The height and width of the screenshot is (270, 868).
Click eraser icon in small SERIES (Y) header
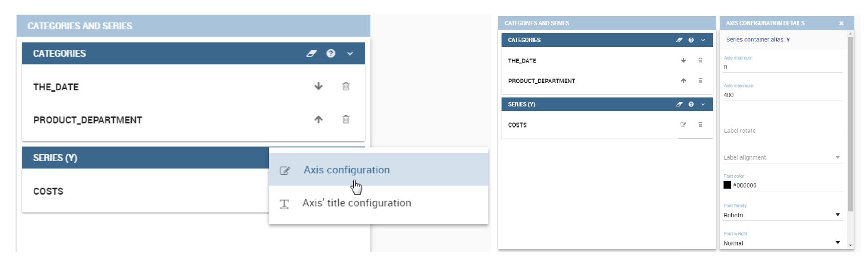click(679, 104)
